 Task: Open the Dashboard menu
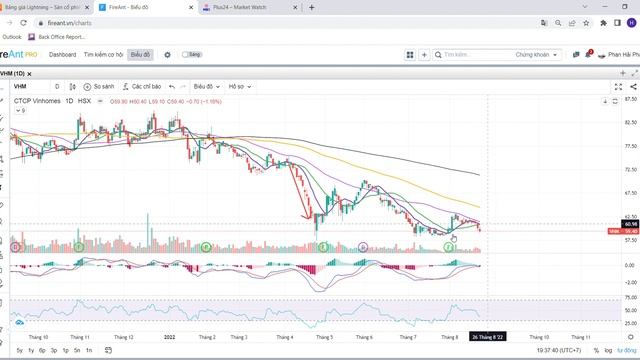pyautogui.click(x=62, y=55)
